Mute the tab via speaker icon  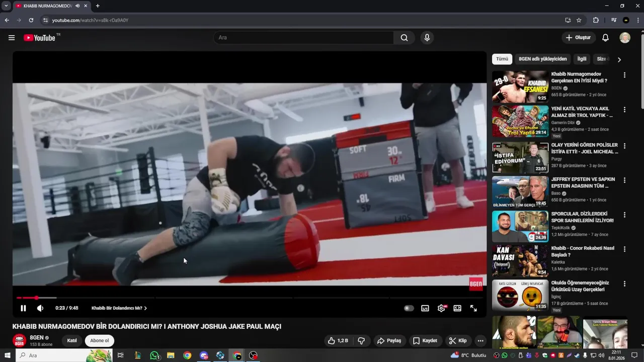tap(77, 6)
